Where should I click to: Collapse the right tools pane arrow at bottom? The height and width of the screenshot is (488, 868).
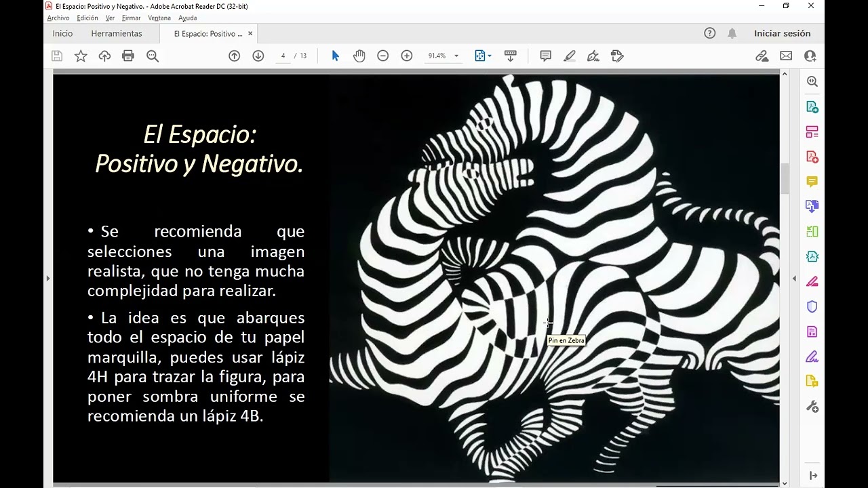pos(812,476)
